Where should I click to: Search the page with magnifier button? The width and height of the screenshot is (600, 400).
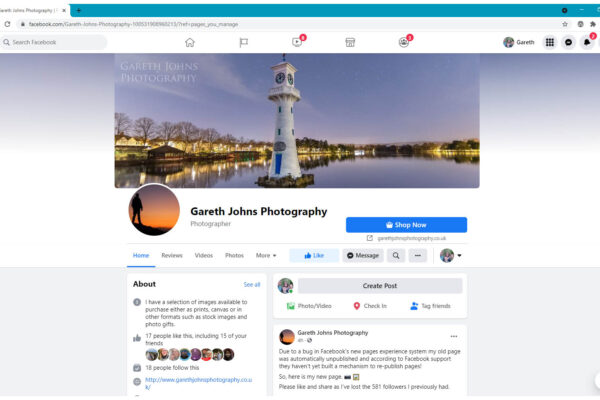click(396, 255)
